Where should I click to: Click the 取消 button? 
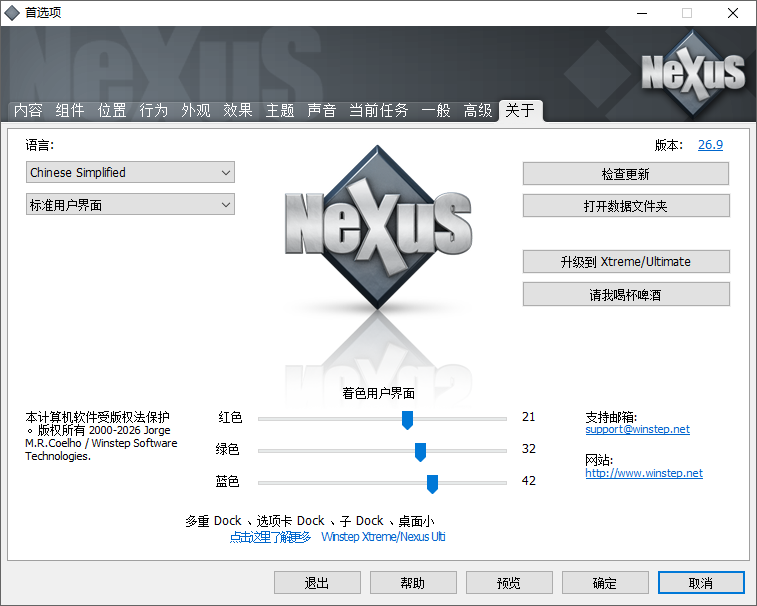coord(701,583)
